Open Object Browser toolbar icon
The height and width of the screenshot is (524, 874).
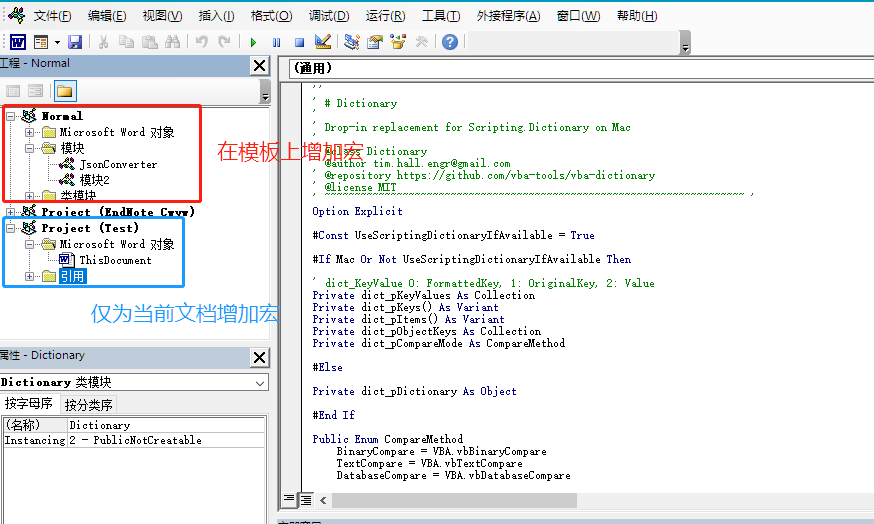coord(398,42)
